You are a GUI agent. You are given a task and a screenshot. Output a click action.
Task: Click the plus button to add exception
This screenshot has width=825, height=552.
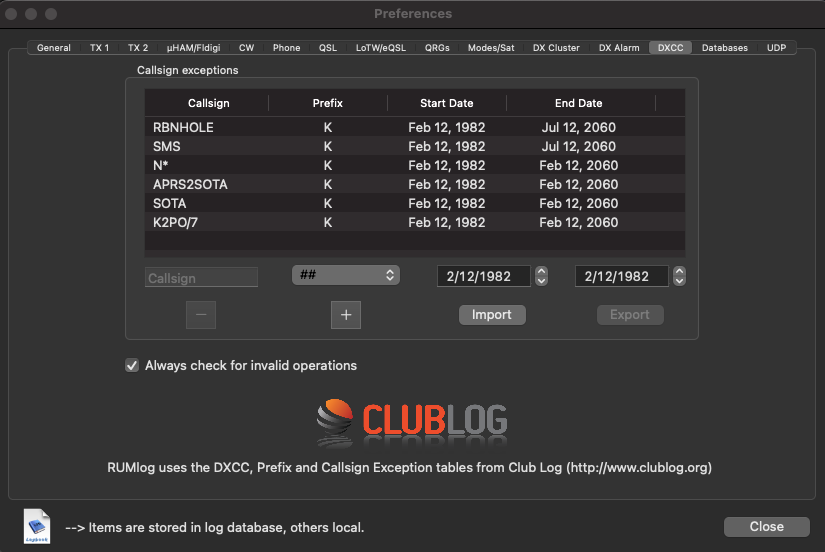click(x=346, y=315)
